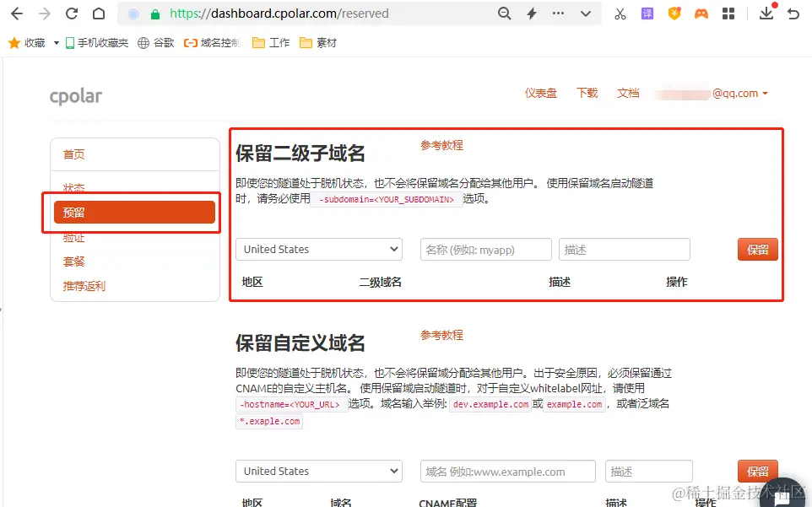Screen dimensions: 812x507
Task: Go back with the browser back arrow
Action: click(17, 13)
